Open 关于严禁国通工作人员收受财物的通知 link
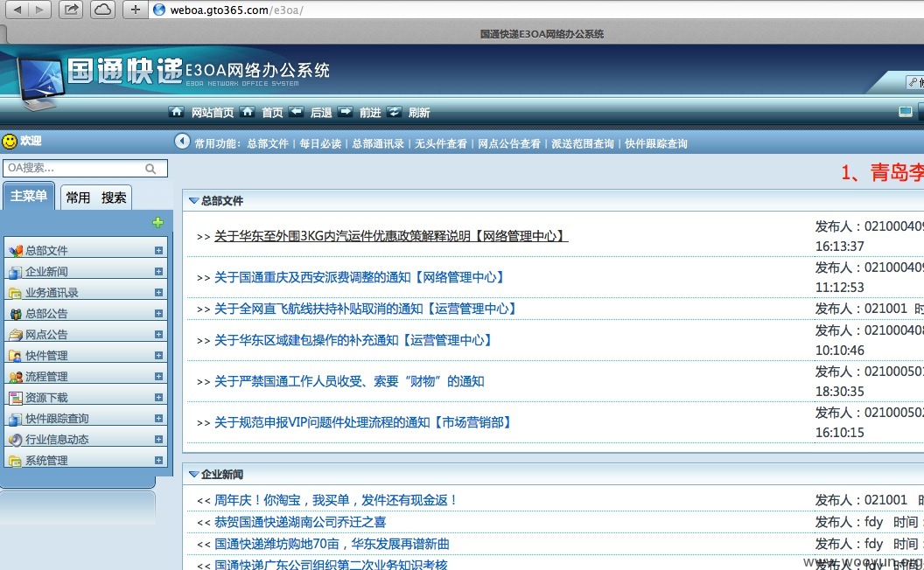 349,381
